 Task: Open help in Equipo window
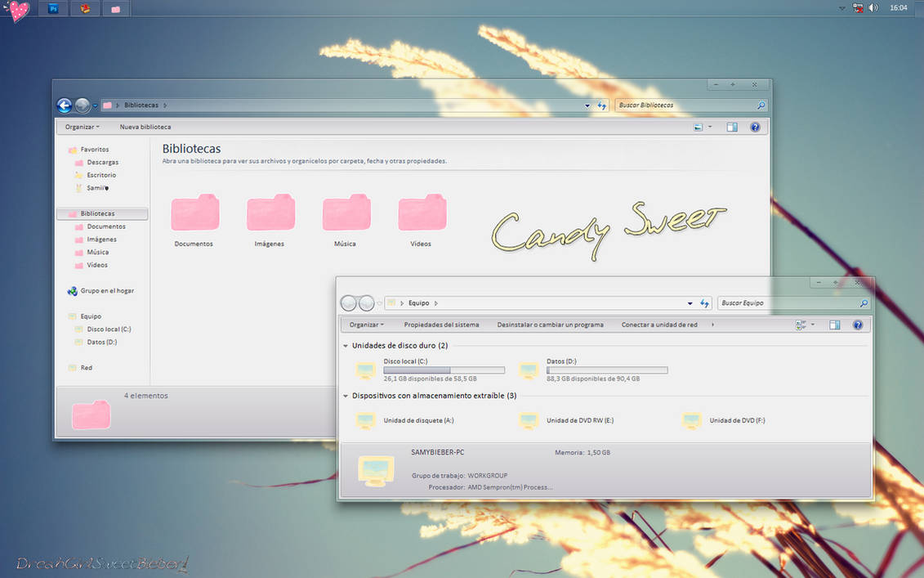[x=857, y=325]
